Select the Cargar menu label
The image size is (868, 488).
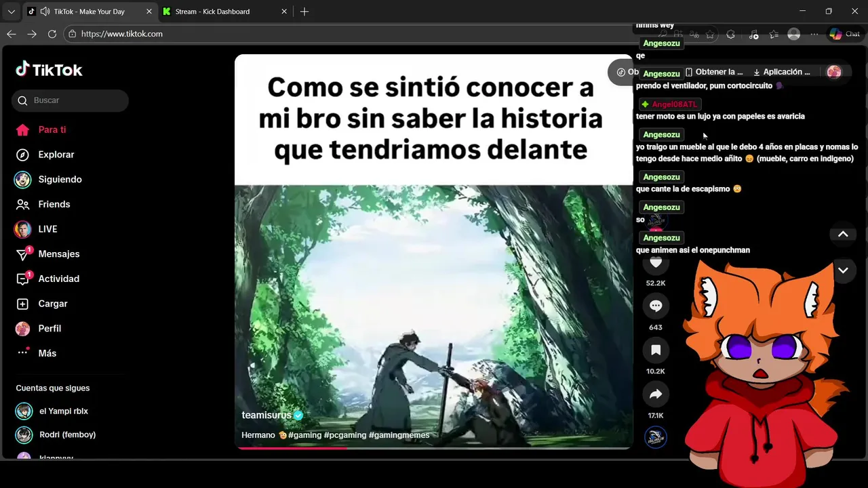click(x=53, y=304)
